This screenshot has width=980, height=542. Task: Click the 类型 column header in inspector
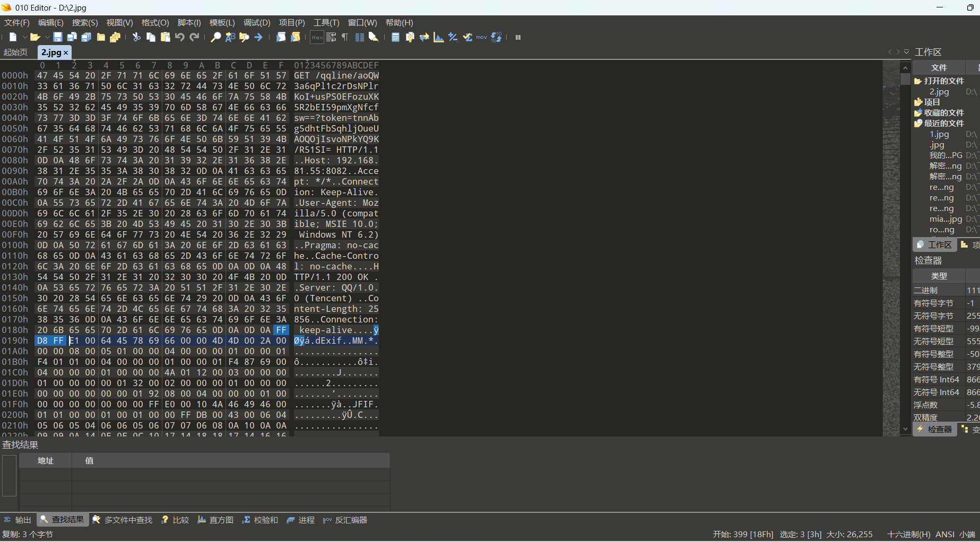939,276
